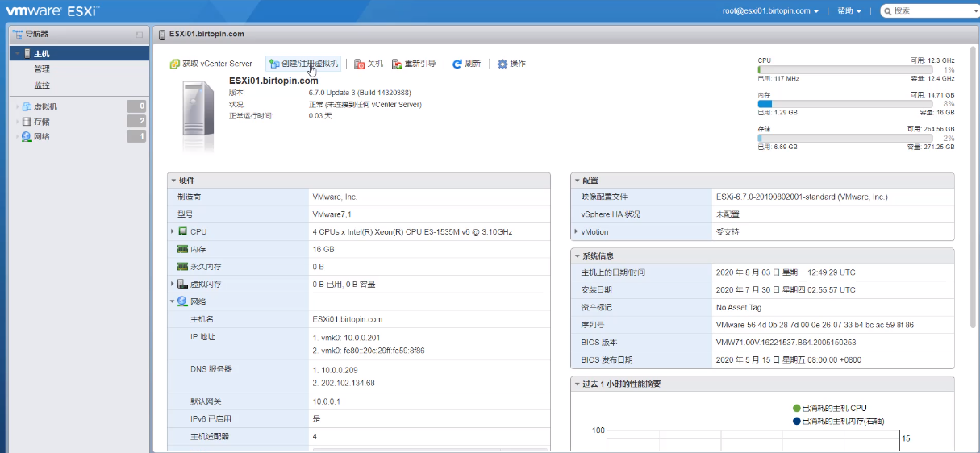Click the 虚拟闪存 icon in hardware table

[182, 284]
